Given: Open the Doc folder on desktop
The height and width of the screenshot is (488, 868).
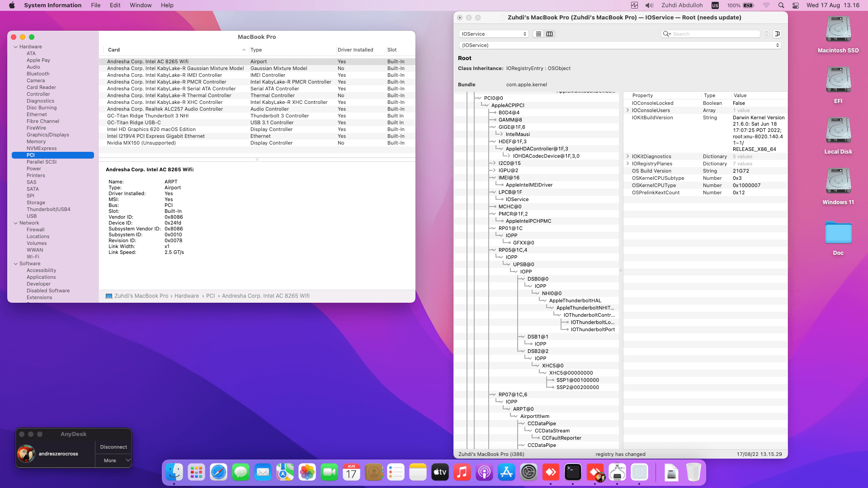Looking at the screenshot, I should tap(838, 233).
